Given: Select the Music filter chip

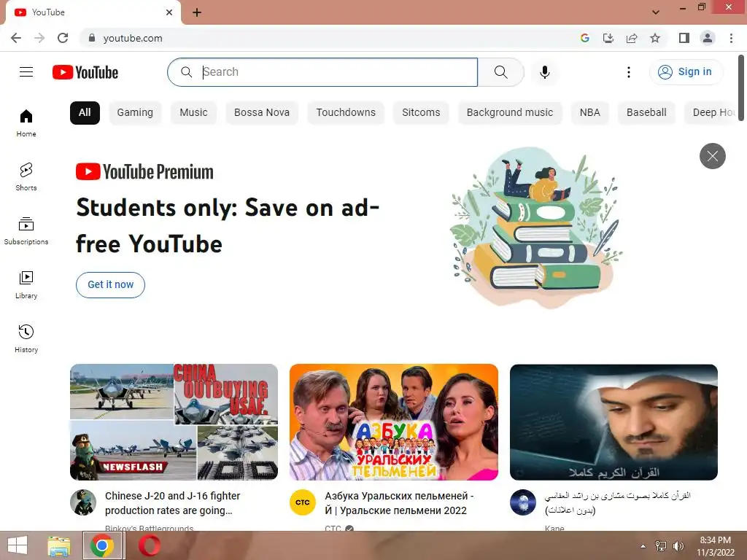Looking at the screenshot, I should (193, 113).
